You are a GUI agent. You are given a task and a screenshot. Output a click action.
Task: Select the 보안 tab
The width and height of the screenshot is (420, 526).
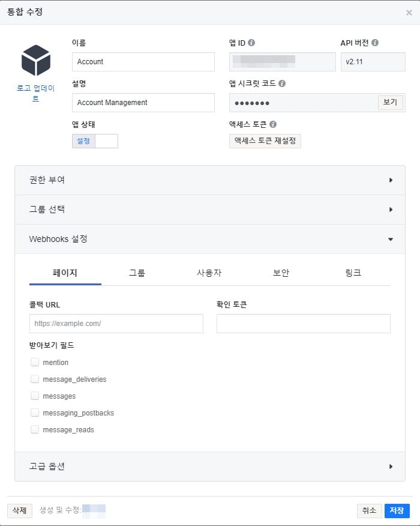[x=281, y=273]
